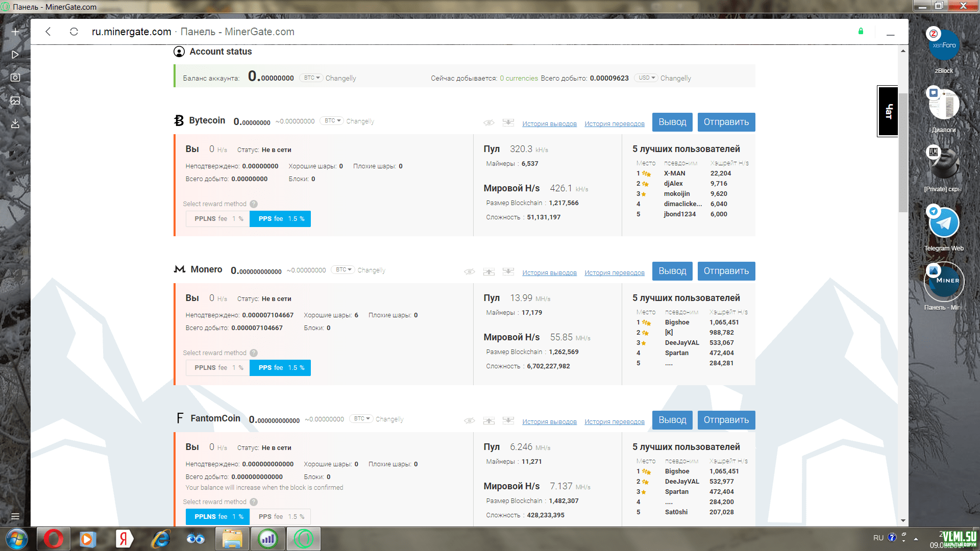Click the Bytecoin coin logo
This screenshot has height=551, width=980.
[x=179, y=120]
